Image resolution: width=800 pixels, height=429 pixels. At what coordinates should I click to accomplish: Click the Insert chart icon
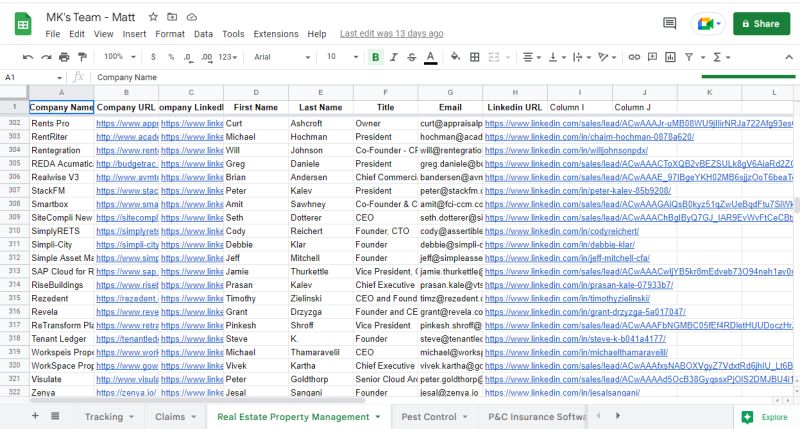[x=670, y=57]
